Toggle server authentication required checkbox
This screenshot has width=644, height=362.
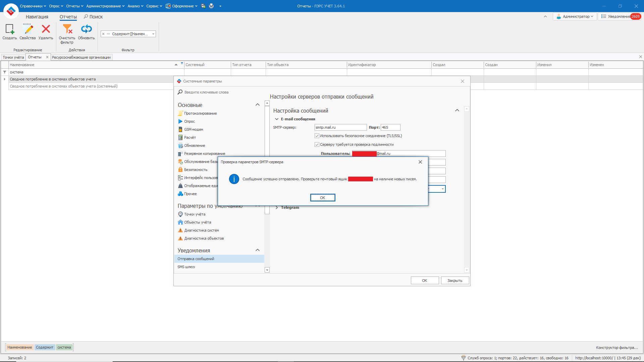317,144
